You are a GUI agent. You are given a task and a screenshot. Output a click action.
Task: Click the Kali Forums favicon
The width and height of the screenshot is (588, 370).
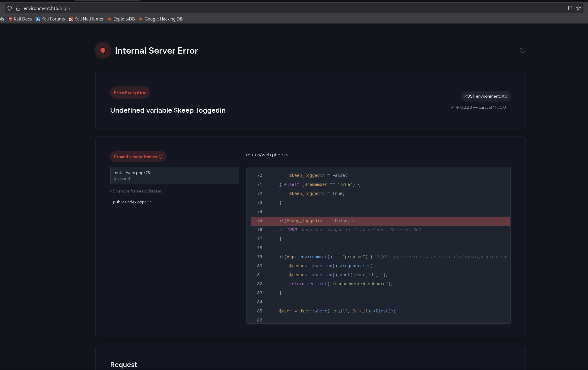[38, 19]
